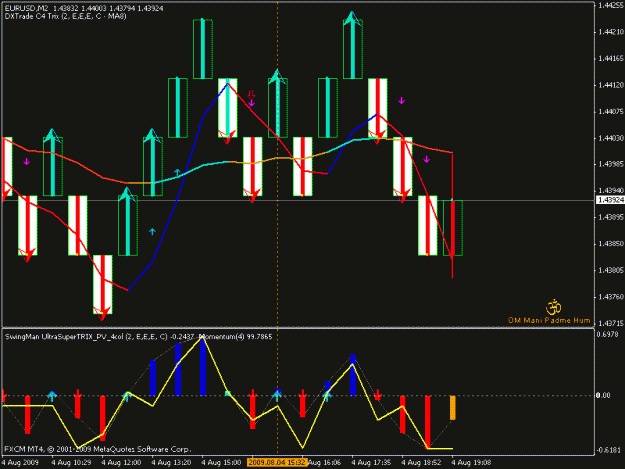This screenshot has height=469, width=625.
Task: Click the 4 Aug 2009 time axis label
Action: tap(20, 463)
